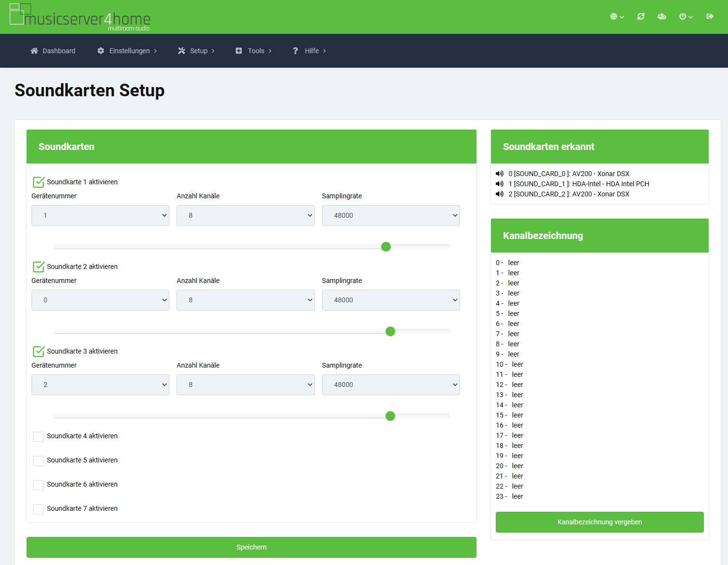The width and height of the screenshot is (728, 565).
Task: Click the refresh arrows icon in header
Action: tap(641, 16)
